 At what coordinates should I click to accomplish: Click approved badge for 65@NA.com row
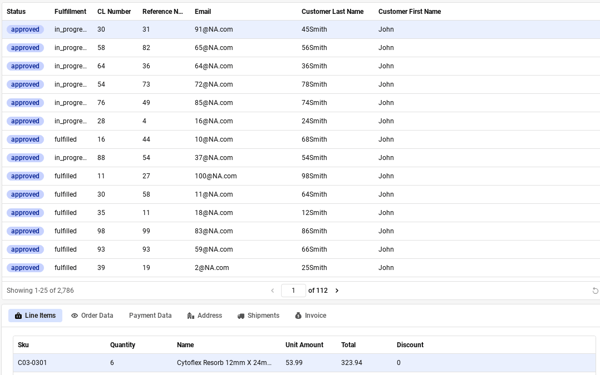pyautogui.click(x=25, y=48)
